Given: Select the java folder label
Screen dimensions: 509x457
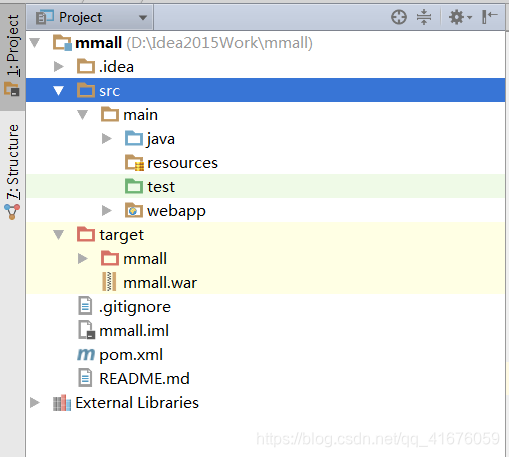Looking at the screenshot, I should pos(161,139).
